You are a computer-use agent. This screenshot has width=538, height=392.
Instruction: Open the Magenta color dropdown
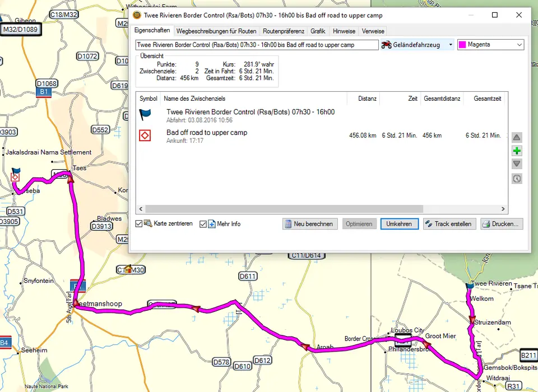click(x=491, y=45)
